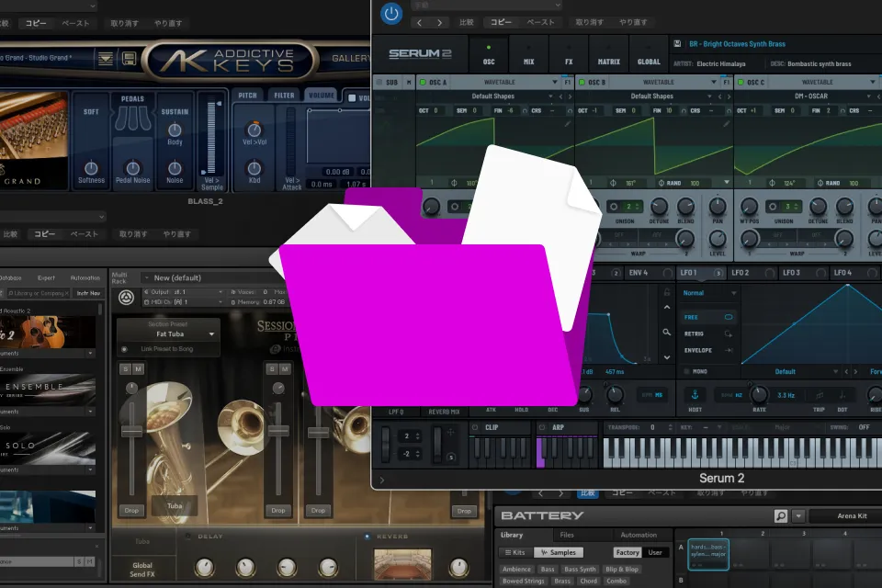
Task: Click Ambience tag in Battery library
Action: click(x=516, y=570)
